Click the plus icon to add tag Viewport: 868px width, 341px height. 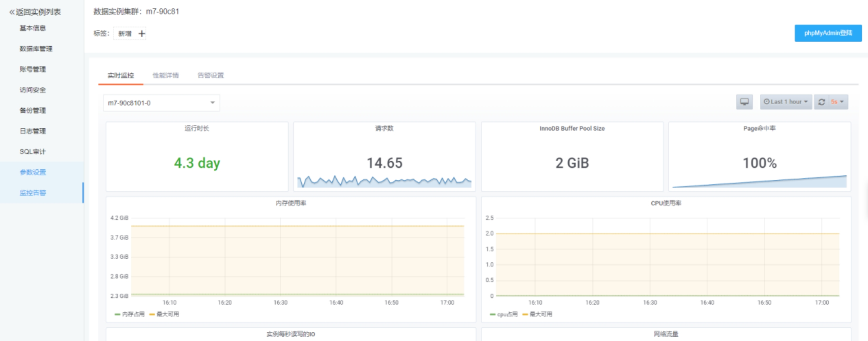pyautogui.click(x=142, y=34)
